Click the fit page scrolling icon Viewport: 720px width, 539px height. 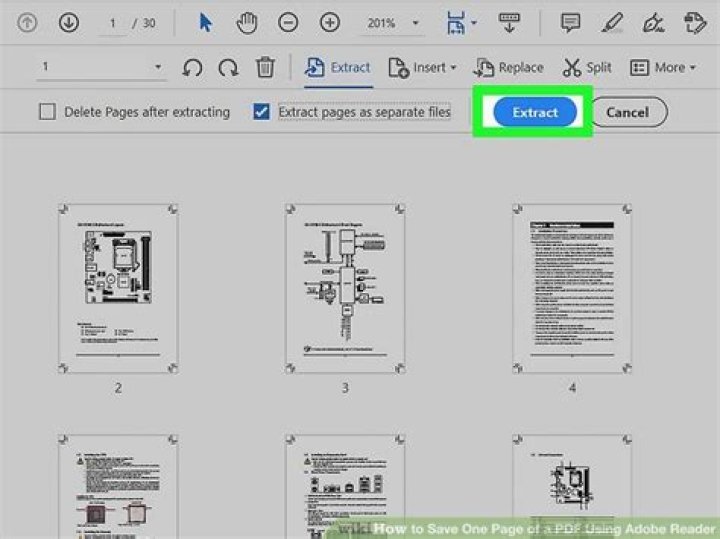coord(456,23)
